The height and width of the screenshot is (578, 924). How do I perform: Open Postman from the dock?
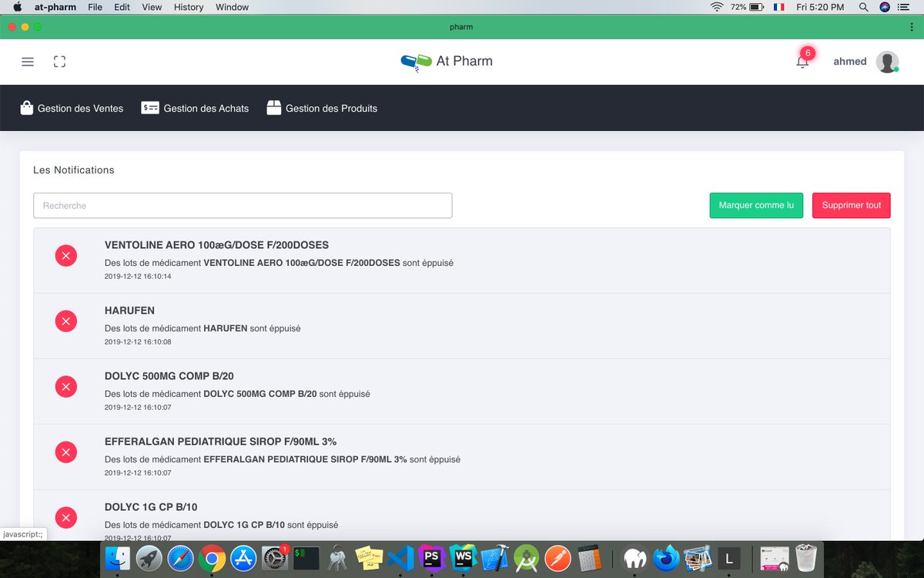click(x=557, y=558)
